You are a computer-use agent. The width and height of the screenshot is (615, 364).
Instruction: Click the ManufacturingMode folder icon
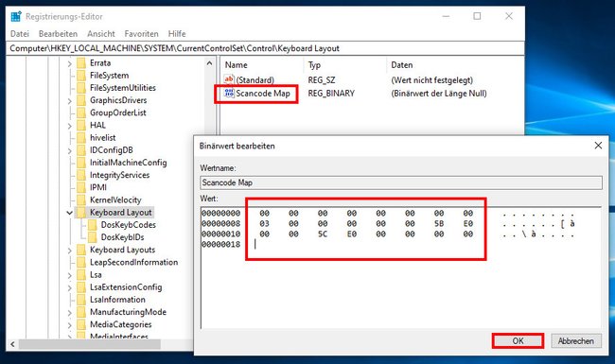click(x=81, y=312)
